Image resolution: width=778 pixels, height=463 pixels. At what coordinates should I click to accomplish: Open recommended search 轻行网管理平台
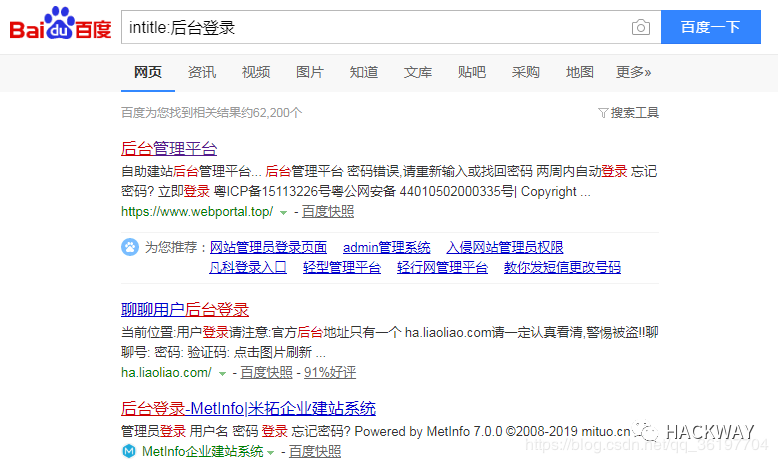click(443, 267)
